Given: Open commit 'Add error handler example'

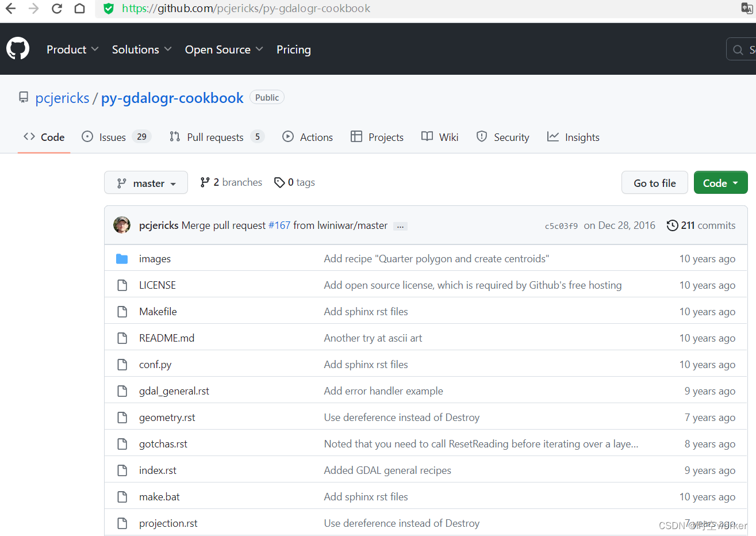Looking at the screenshot, I should 383,391.
